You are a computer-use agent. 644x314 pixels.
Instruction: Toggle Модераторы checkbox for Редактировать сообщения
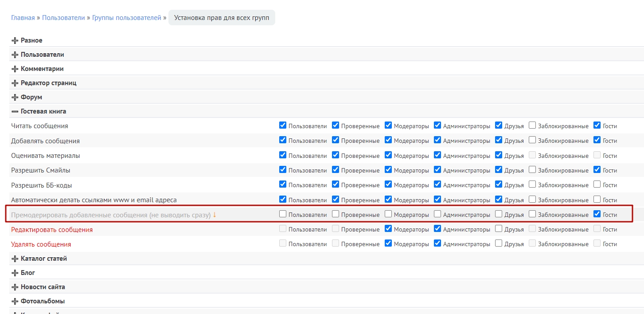point(388,229)
